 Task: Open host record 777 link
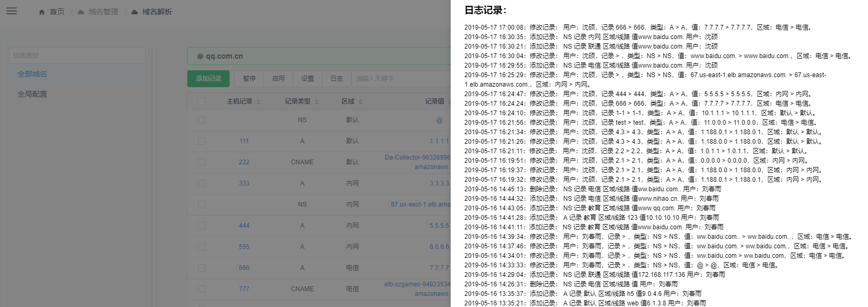244,289
